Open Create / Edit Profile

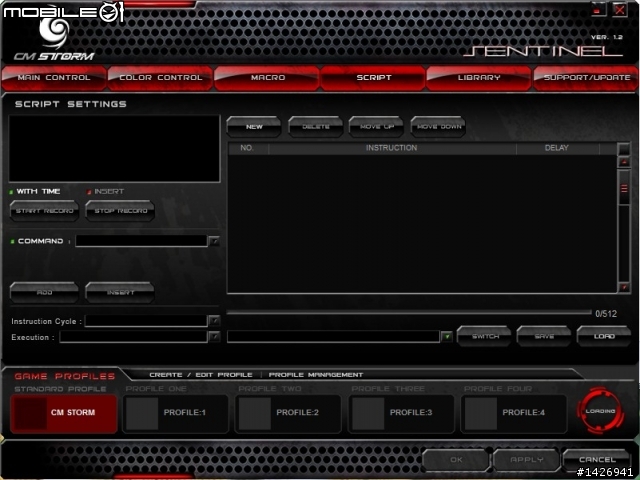[201, 375]
